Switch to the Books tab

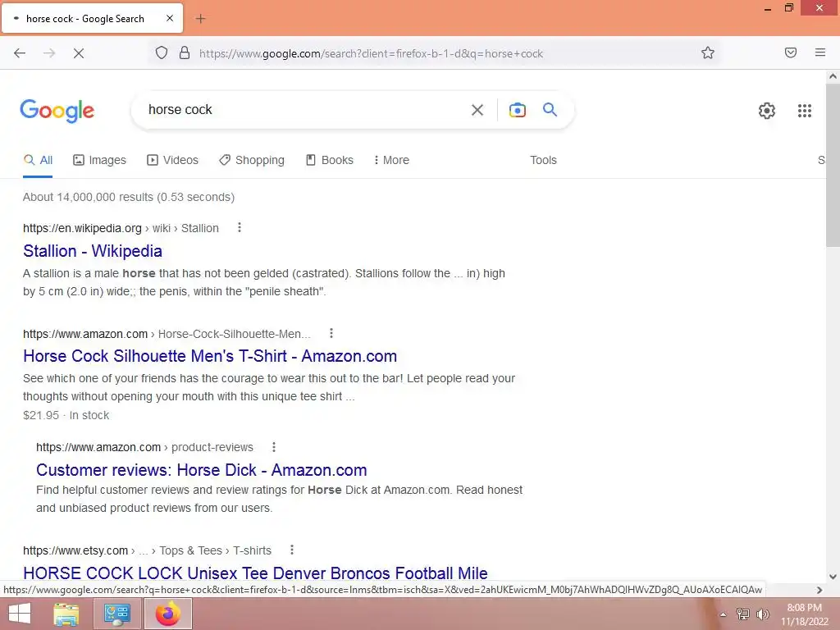click(x=330, y=160)
